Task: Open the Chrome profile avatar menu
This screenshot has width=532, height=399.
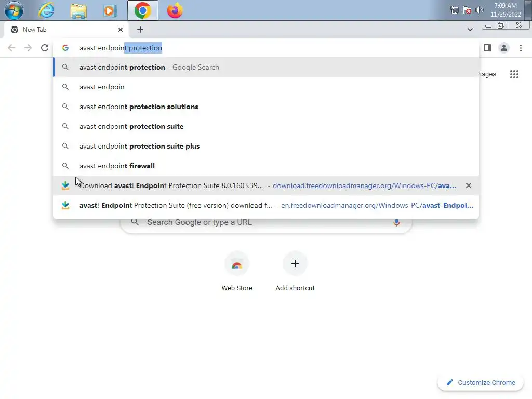Action: [504, 48]
